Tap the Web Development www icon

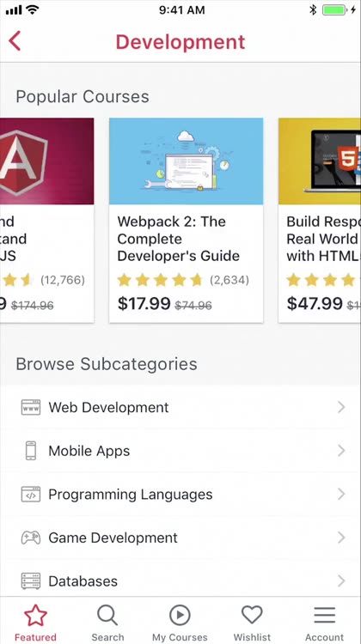[31, 407]
